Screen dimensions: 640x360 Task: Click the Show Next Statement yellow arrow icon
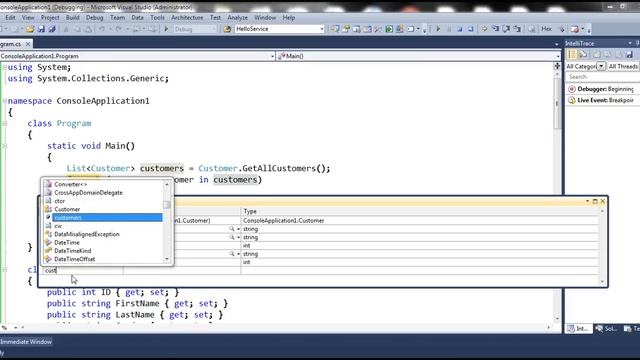point(484,29)
